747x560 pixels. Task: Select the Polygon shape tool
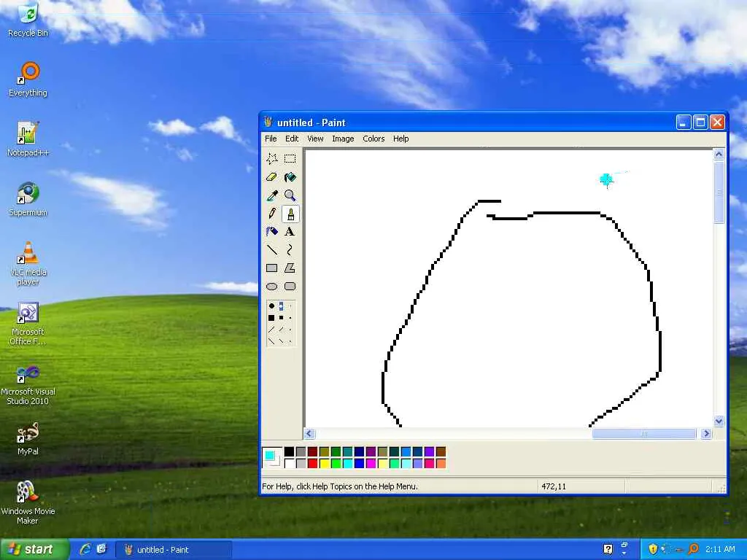pyautogui.click(x=290, y=268)
